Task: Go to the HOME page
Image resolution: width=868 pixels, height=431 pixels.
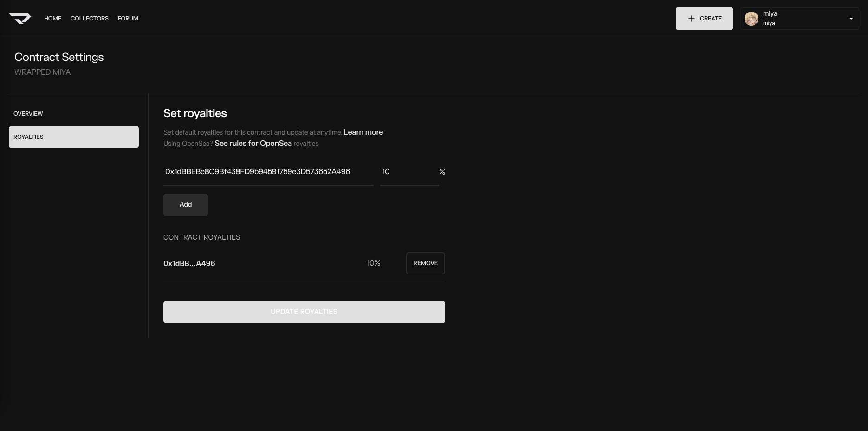Action: 52,19
